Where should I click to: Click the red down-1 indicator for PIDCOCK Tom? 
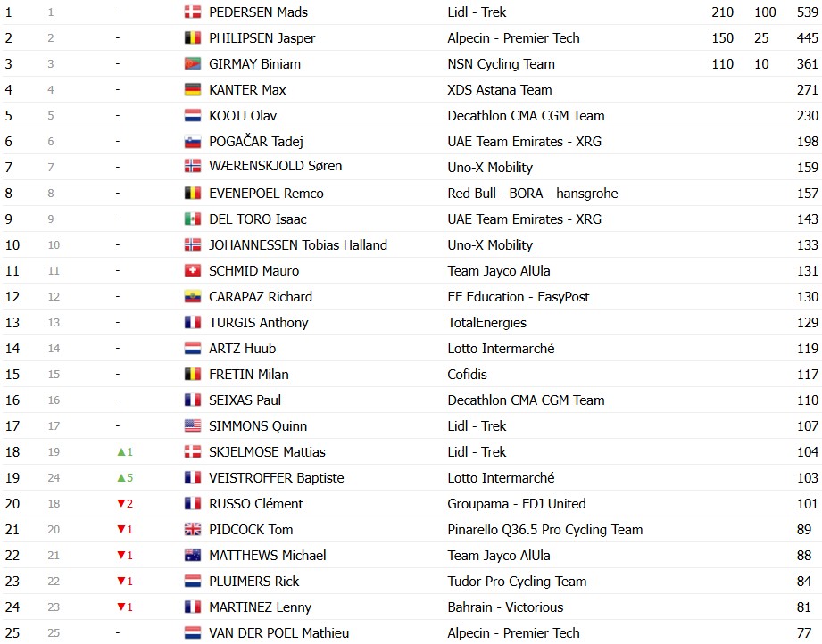(x=125, y=529)
